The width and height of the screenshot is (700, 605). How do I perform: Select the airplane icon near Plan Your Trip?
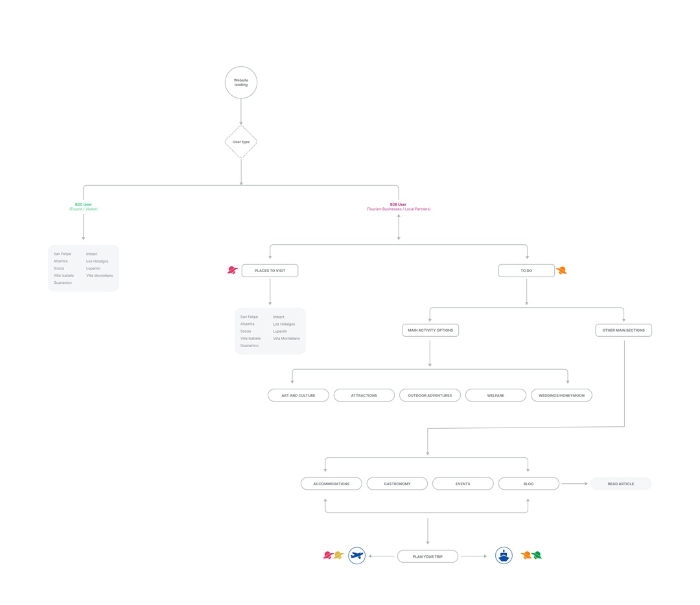(356, 556)
